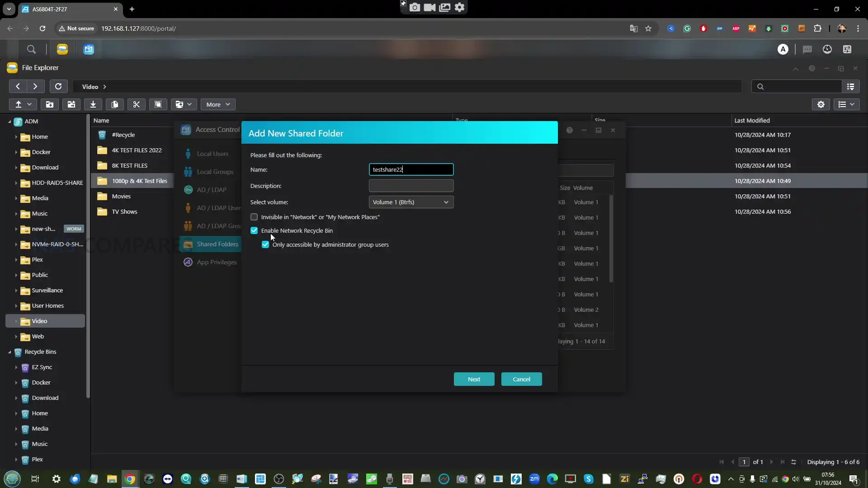This screenshot has height=488, width=868.
Task: Open ADM search magnifier in top bar
Action: (31, 49)
